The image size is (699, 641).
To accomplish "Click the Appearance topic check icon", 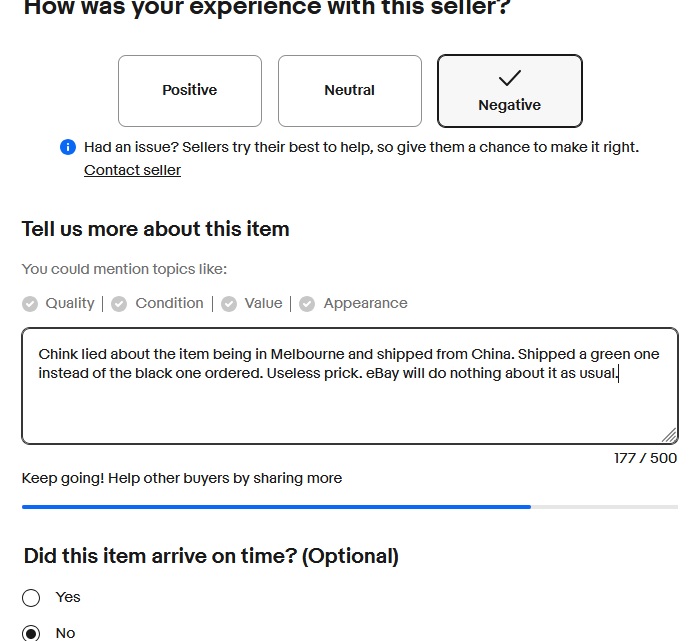I will [307, 304].
